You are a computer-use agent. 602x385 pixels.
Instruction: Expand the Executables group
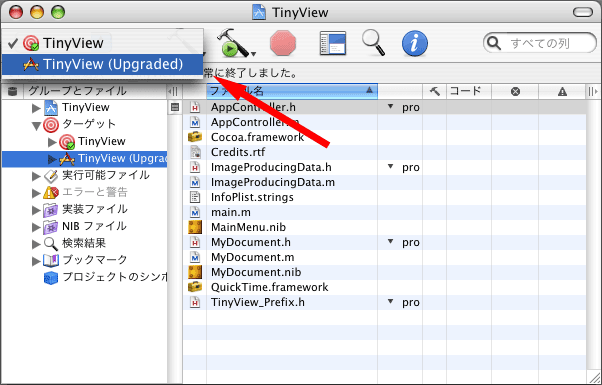(36, 176)
